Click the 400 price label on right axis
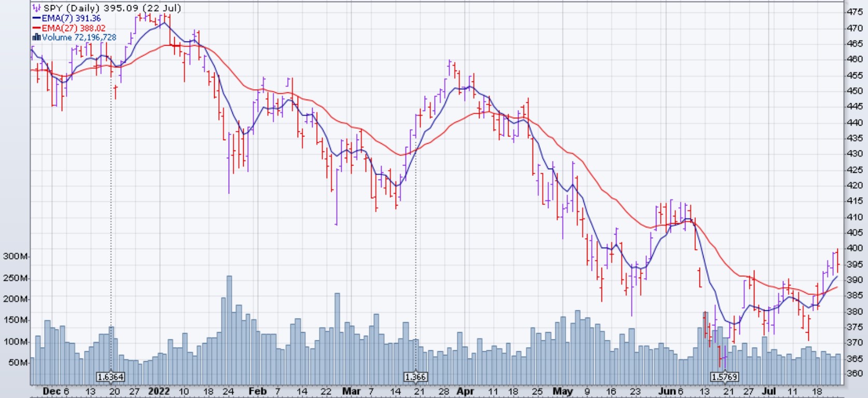Screen dimensions: 868x398 [x=854, y=248]
